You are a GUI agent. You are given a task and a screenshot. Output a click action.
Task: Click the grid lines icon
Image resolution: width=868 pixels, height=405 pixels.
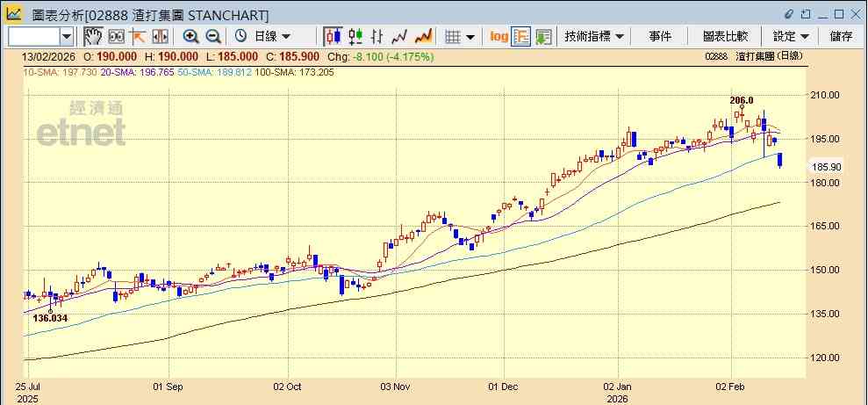pos(454,37)
